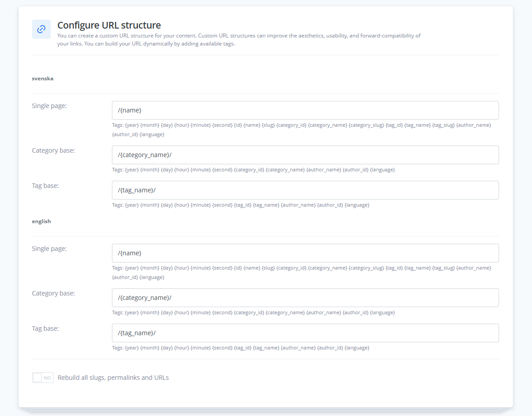This screenshot has width=532, height=416.
Task: Focus the english Category base input field
Action: (305, 298)
